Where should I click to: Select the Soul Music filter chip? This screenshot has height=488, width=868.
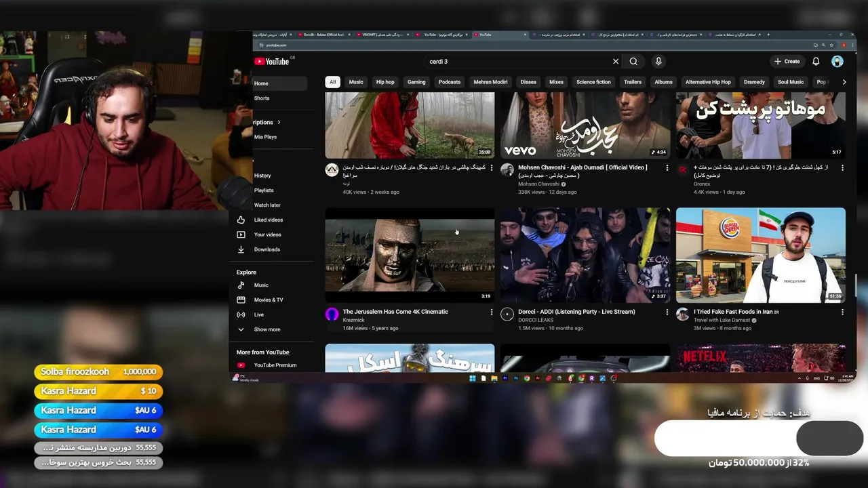[791, 82]
